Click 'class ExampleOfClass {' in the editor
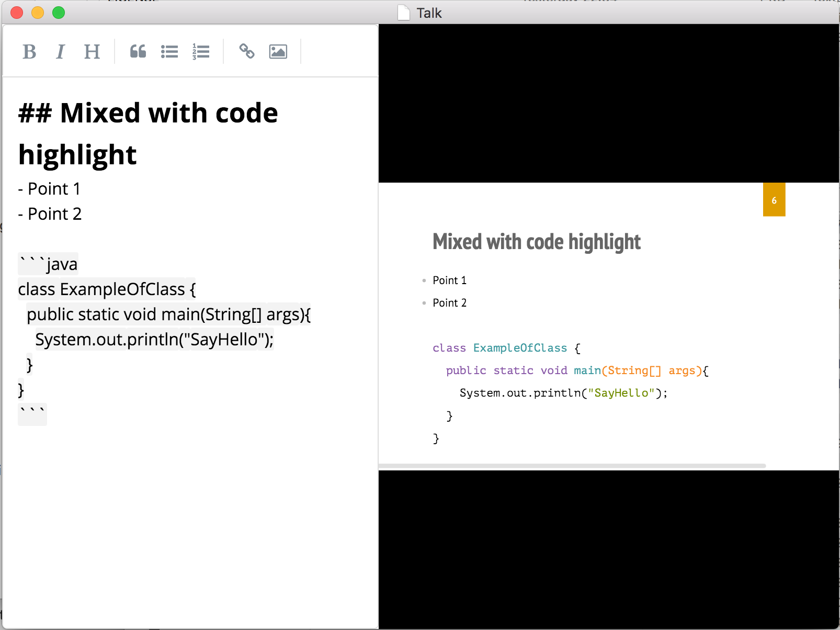 click(107, 289)
